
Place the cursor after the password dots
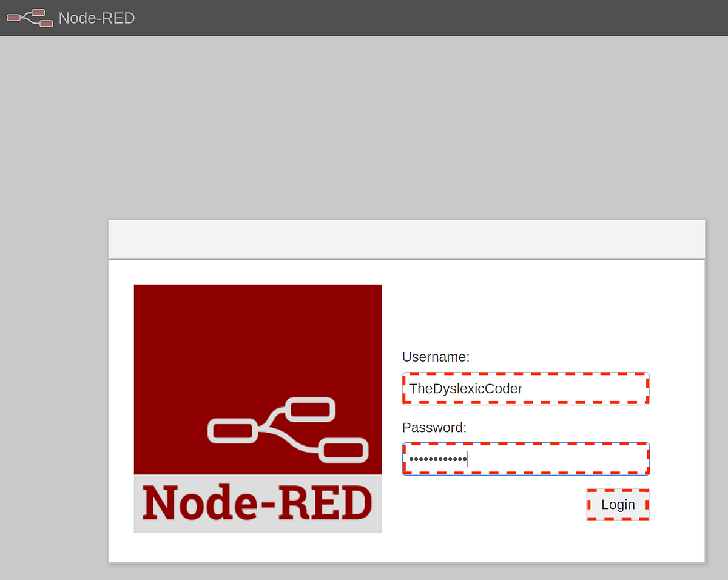coord(468,459)
